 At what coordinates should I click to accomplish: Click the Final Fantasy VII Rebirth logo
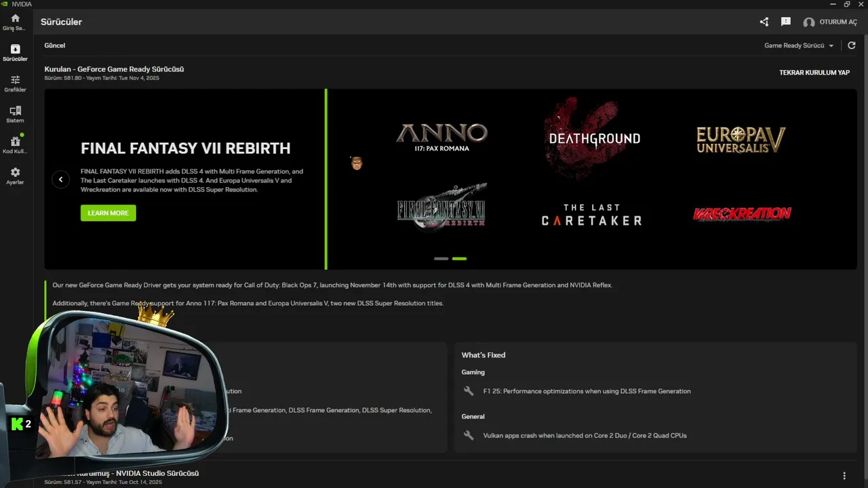[442, 207]
